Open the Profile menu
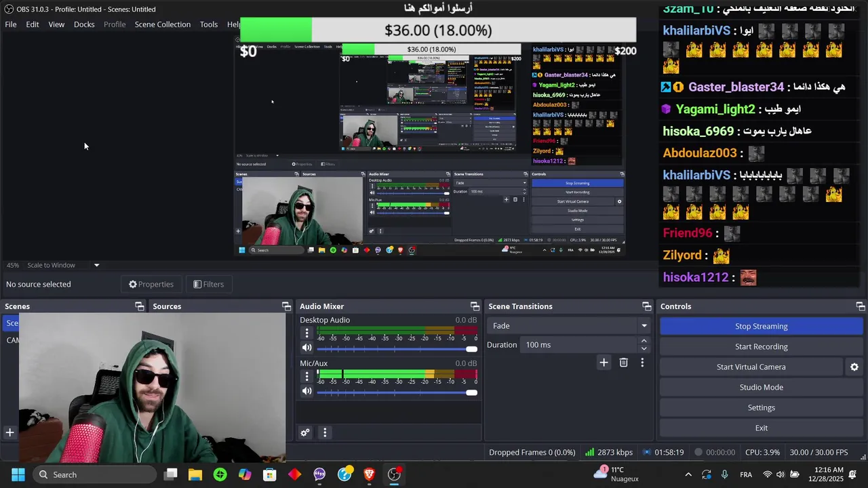Screen dimensions: 868x488 115,24
